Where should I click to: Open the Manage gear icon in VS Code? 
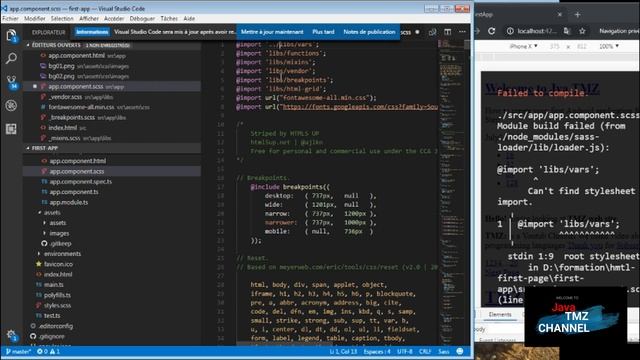pyautogui.click(x=11, y=335)
